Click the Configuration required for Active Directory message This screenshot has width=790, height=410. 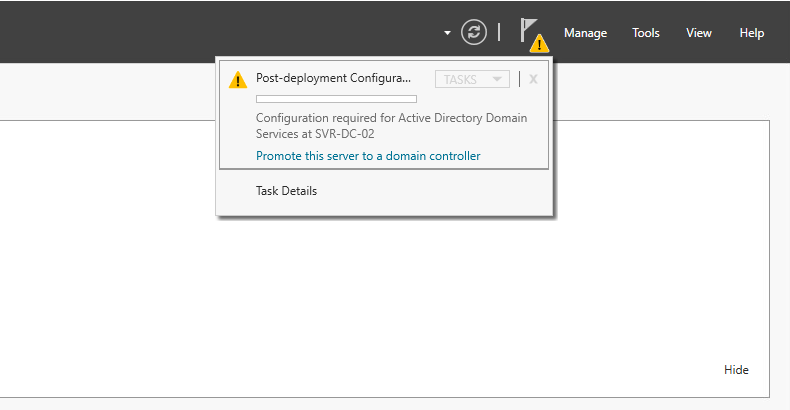click(391, 126)
